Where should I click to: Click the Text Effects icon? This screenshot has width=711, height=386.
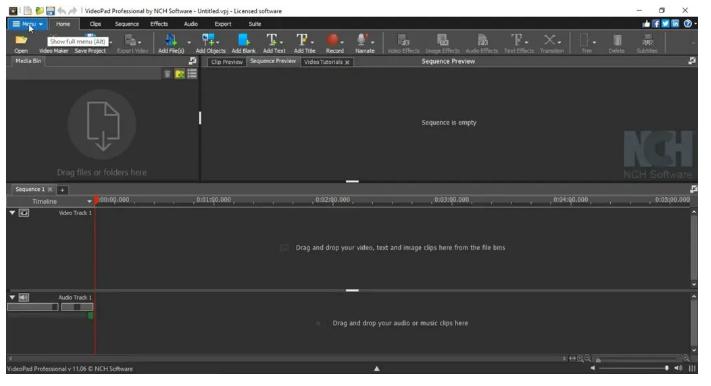click(516, 40)
